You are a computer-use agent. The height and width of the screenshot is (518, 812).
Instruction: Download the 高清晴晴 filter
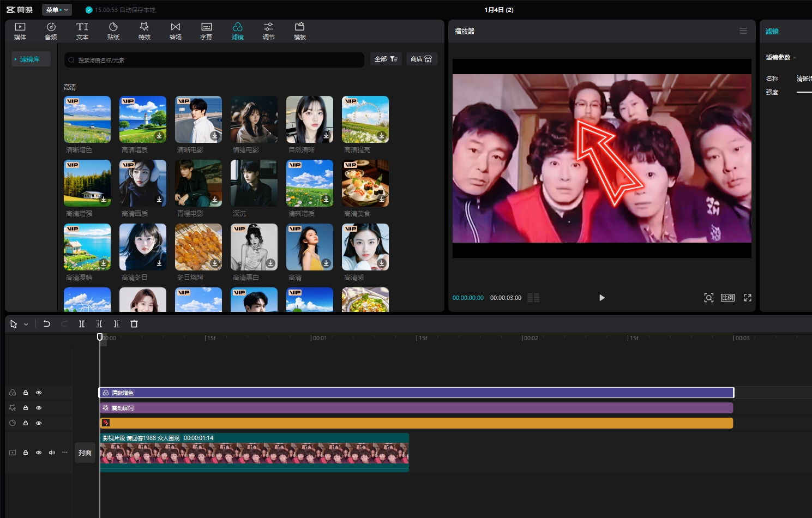tap(104, 263)
